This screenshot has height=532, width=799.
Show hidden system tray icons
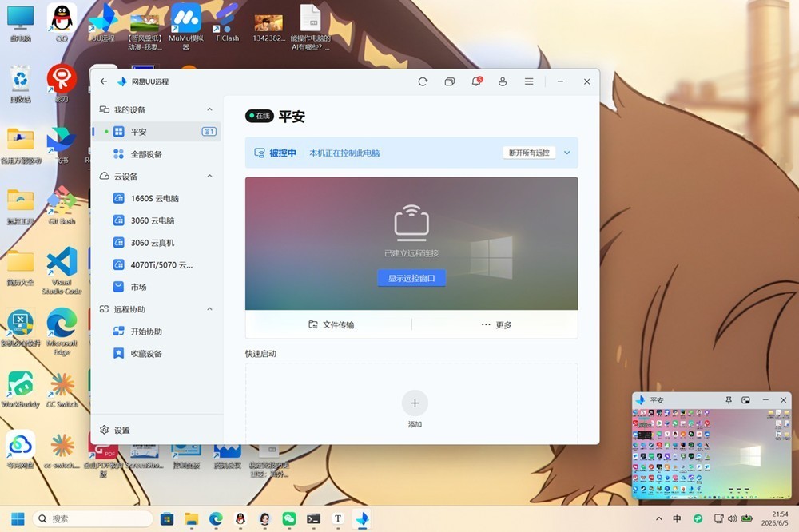point(659,518)
